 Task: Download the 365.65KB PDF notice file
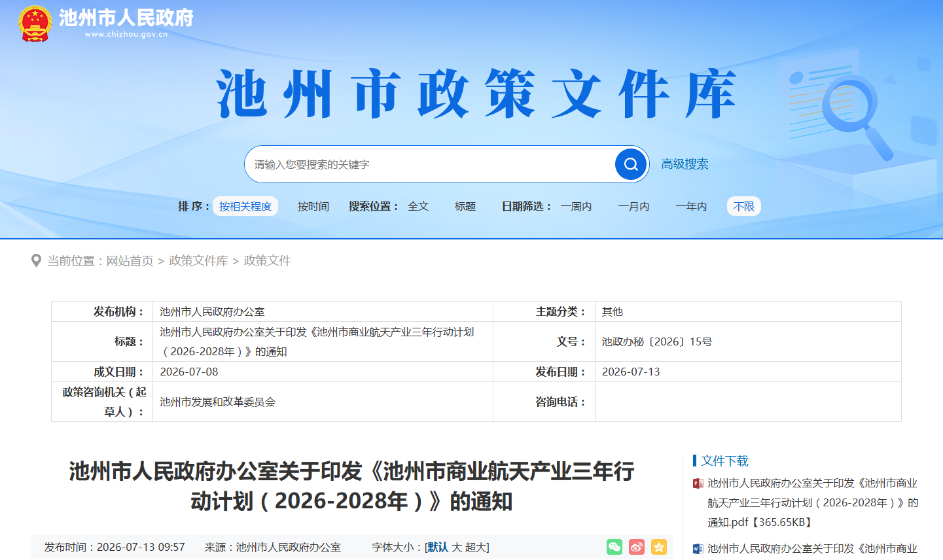pos(813,503)
